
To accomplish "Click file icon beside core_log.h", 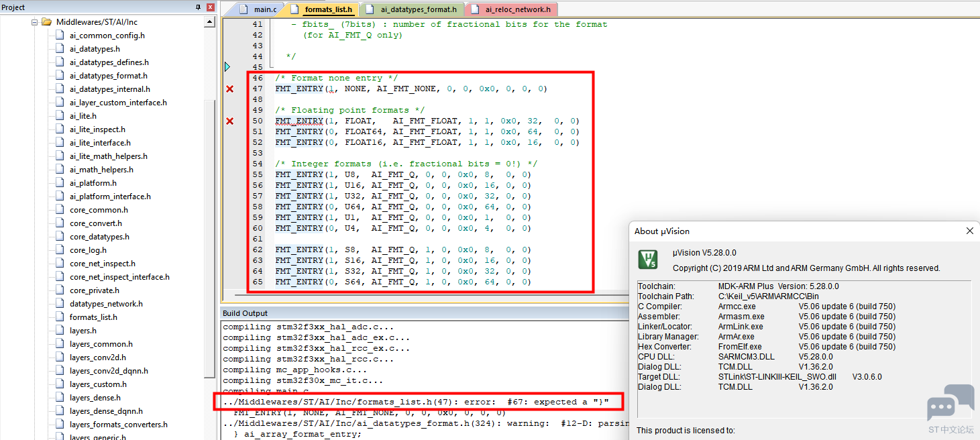I will pyautogui.click(x=60, y=250).
